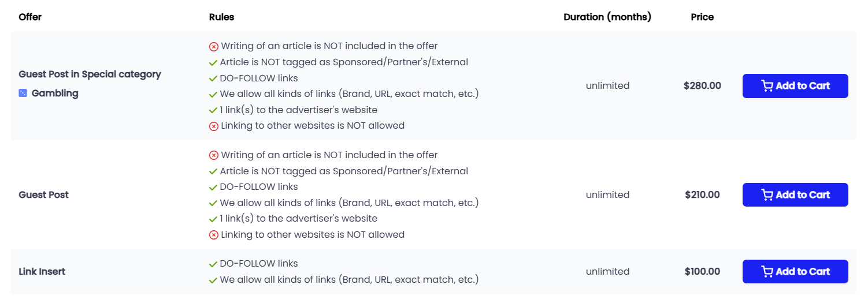Viewport: 868px width, 307px height.
Task: Click red X beside first 'Writing of an article'
Action: [x=214, y=46]
